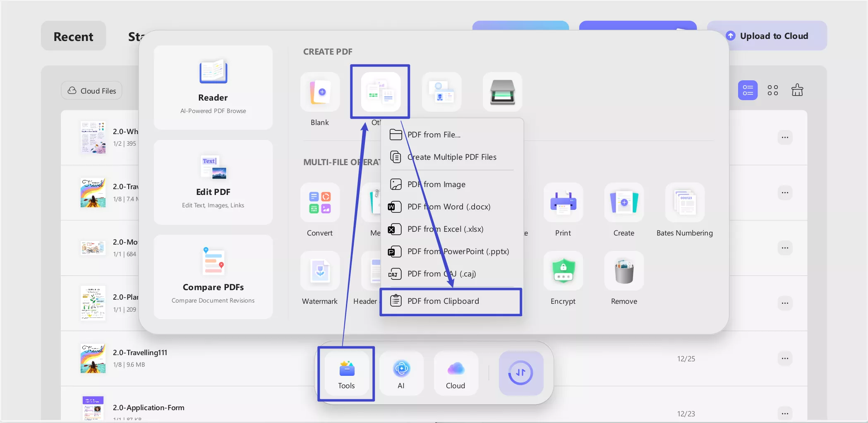
Task: Open the 2.0-Travelling111 thumbnail
Action: (93, 358)
